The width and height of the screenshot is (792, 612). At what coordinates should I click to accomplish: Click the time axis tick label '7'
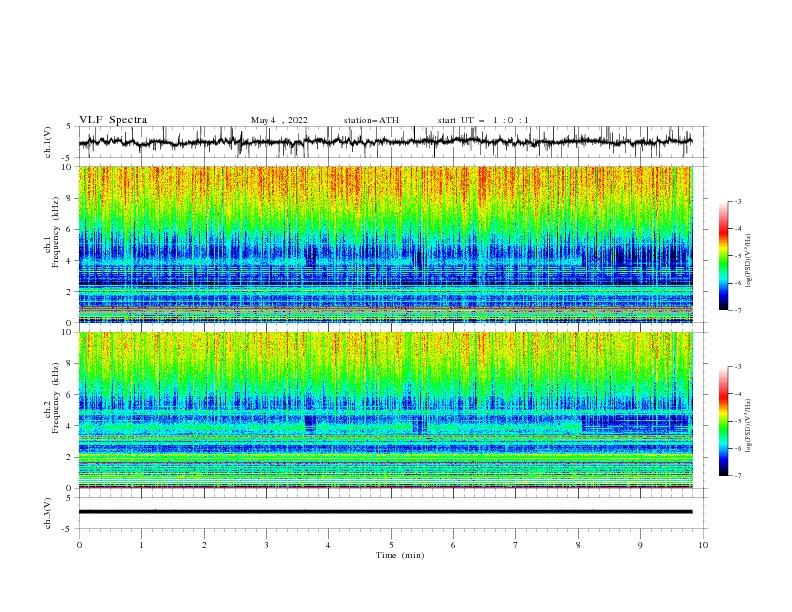[x=516, y=545]
